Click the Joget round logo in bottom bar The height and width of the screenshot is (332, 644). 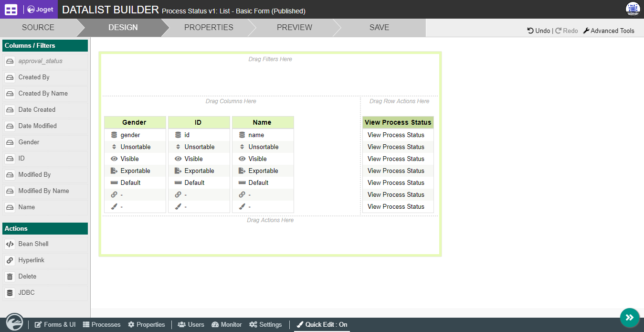(14, 322)
